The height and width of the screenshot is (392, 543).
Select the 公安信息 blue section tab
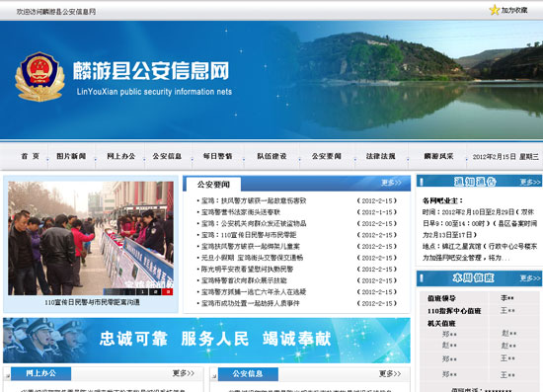pyautogui.click(x=248, y=374)
